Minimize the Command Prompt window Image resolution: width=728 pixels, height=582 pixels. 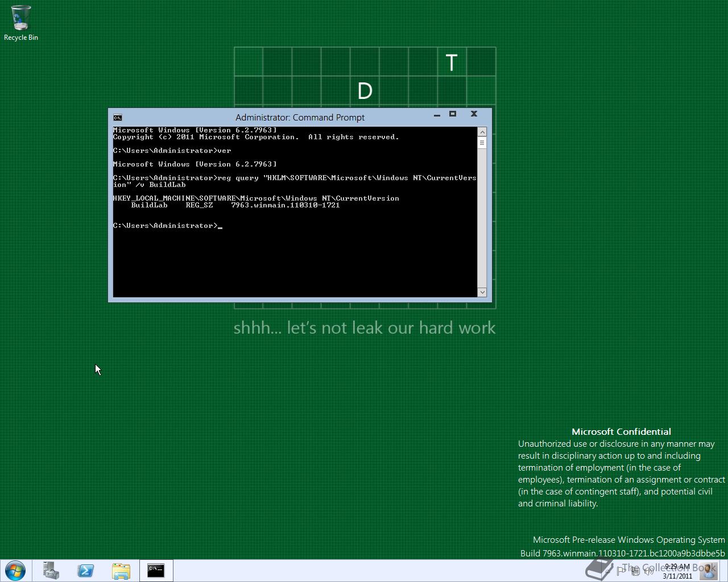pyautogui.click(x=437, y=114)
